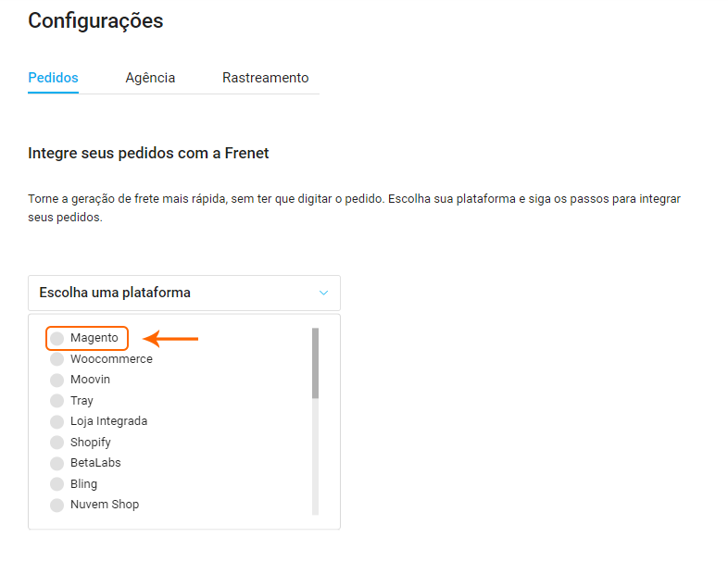Screen dimensions: 728x562
Task: Click the 'Woocommerce' label text
Action: click(111, 359)
